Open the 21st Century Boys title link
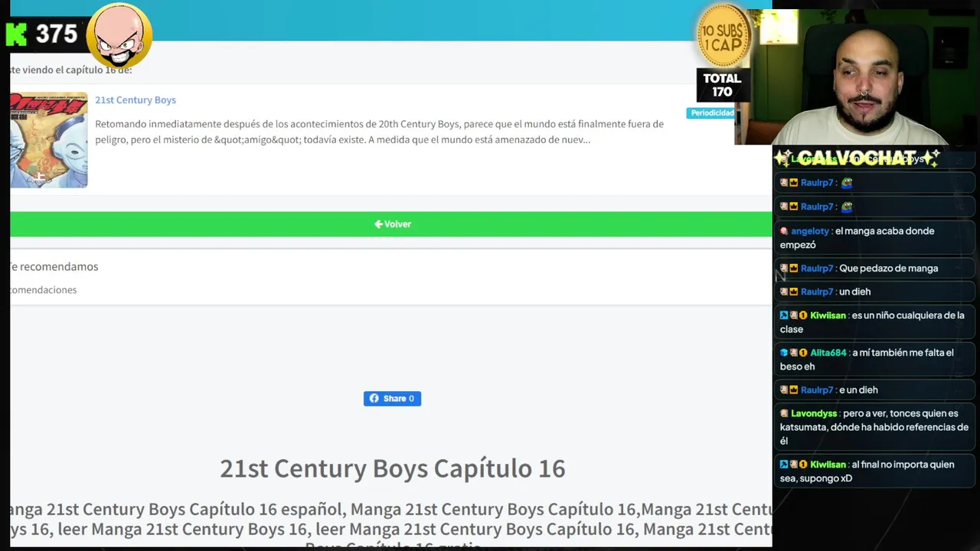This screenshot has width=980, height=551. click(136, 99)
